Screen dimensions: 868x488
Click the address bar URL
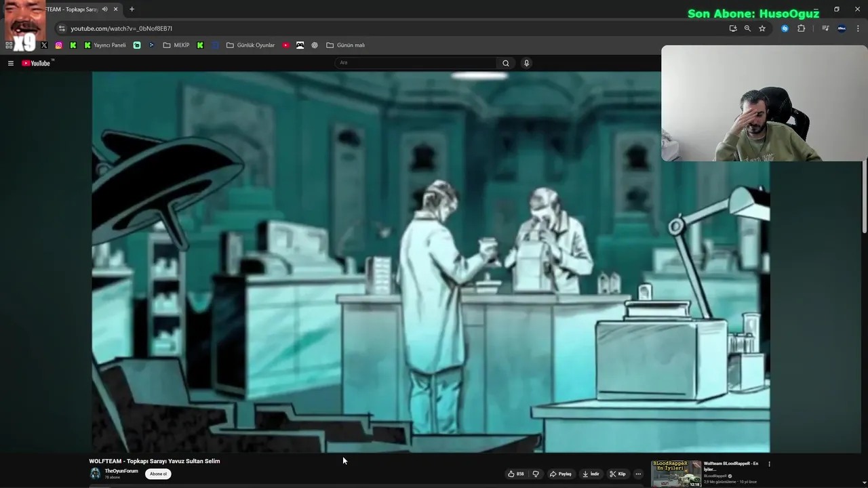pyautogui.click(x=121, y=28)
